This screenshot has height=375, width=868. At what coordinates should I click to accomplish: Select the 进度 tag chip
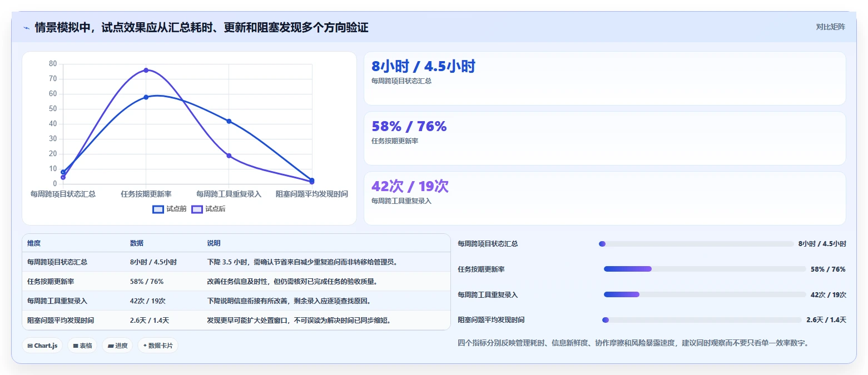[117, 346]
